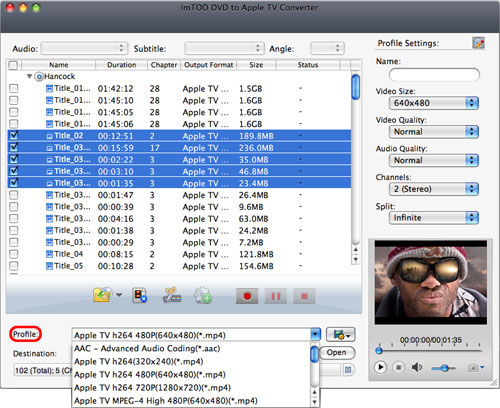Open the Audio Quality dropdown
Screen dimensions: 500x408
pos(434,160)
